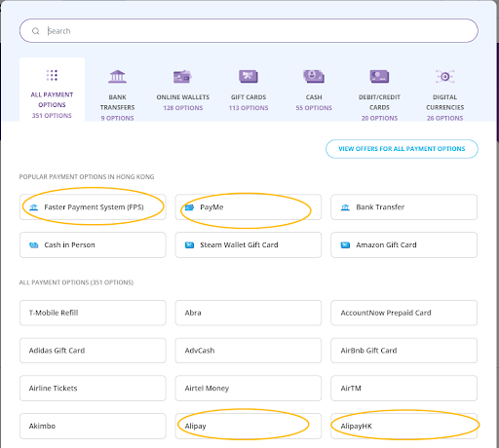
Task: Select the AdvCash option
Action: click(249, 351)
